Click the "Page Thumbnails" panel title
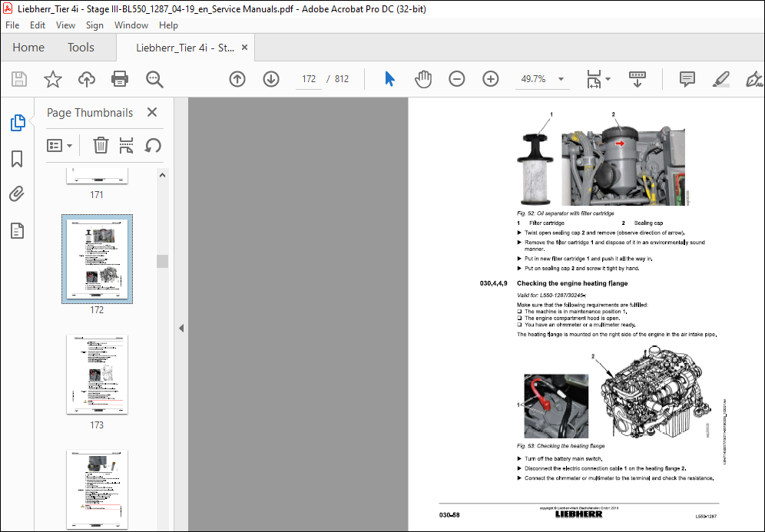The height and width of the screenshot is (532, 765). click(90, 113)
